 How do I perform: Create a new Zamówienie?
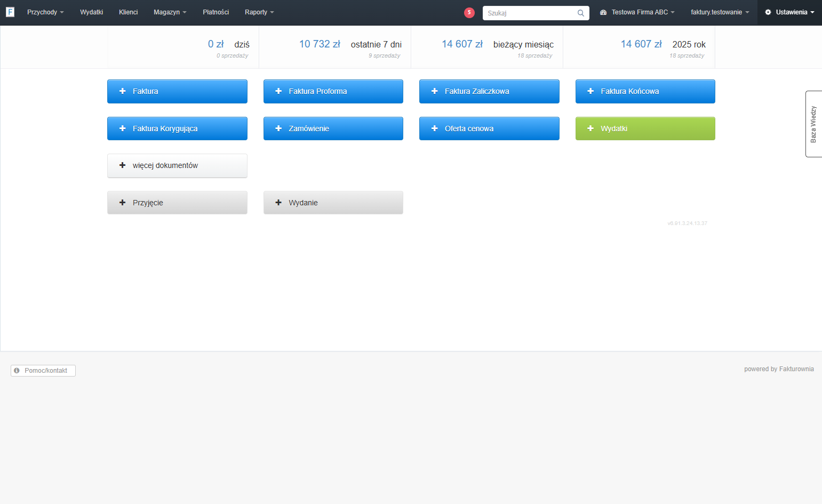pyautogui.click(x=333, y=129)
